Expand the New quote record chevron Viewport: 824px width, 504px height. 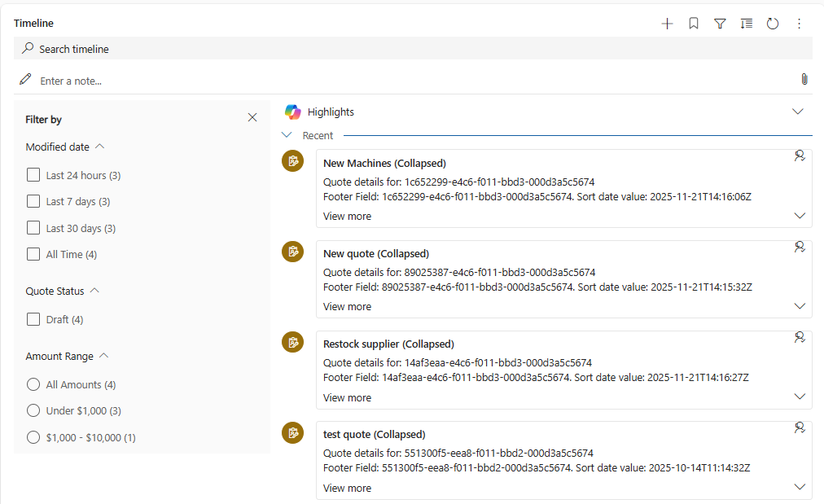[x=799, y=307]
